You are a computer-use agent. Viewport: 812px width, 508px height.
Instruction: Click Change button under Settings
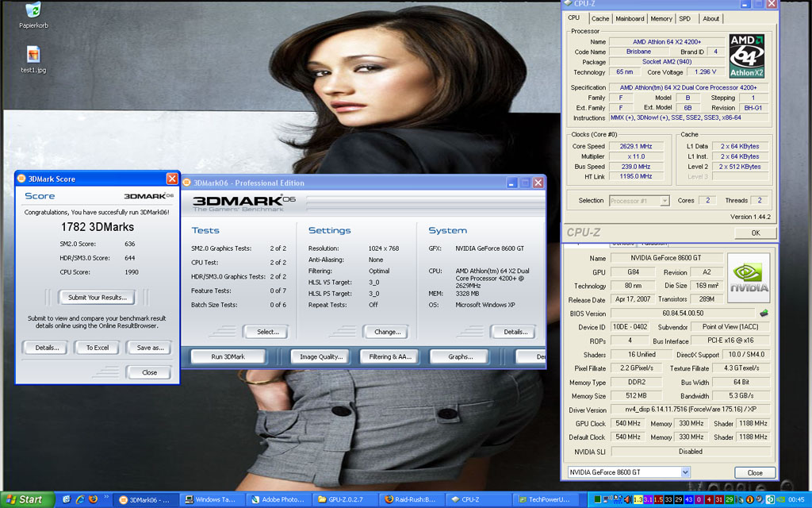pos(387,332)
